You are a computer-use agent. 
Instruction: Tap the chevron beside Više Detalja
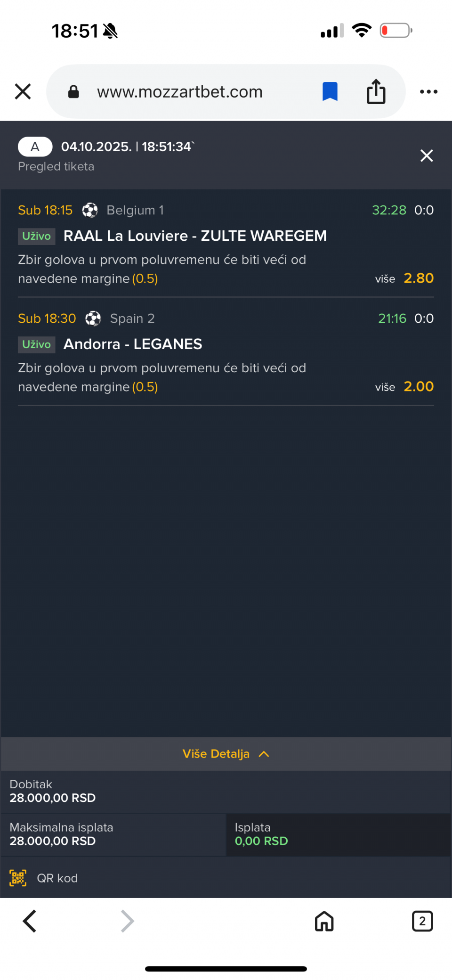coord(264,754)
